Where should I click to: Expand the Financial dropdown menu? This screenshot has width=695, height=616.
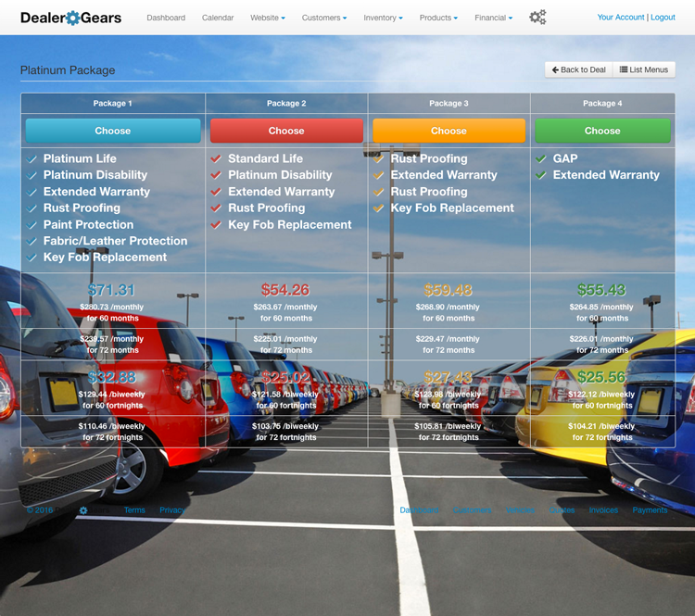coord(494,18)
